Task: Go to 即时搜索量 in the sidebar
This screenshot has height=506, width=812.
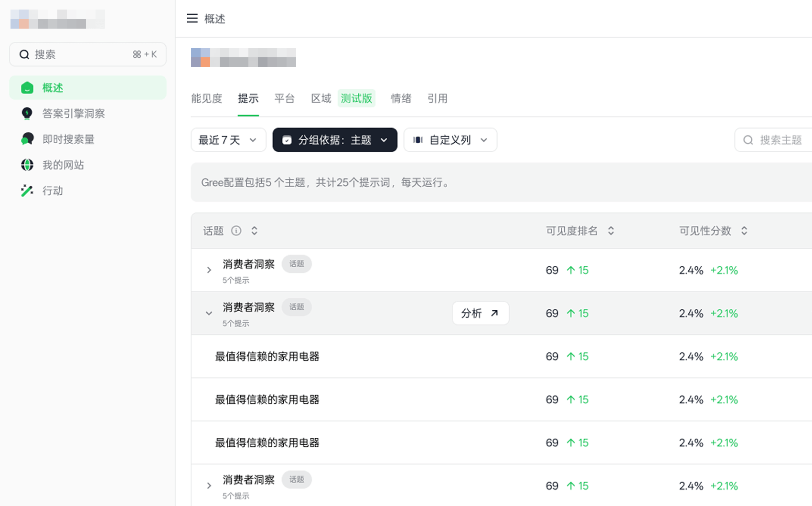Action: (68, 139)
